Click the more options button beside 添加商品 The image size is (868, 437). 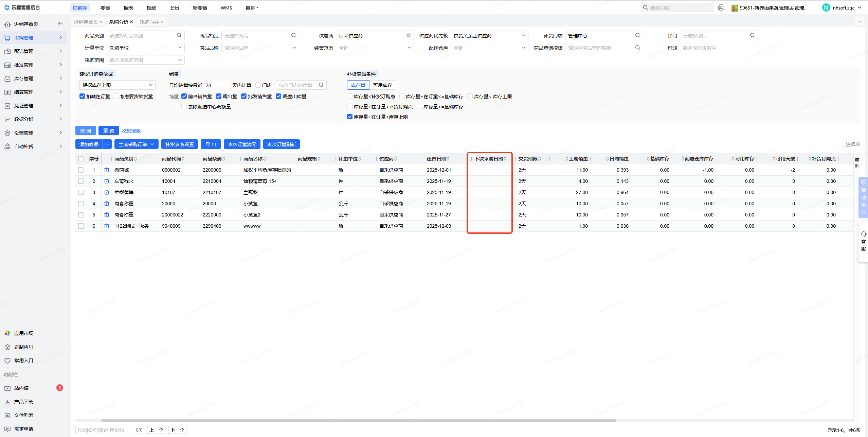107,144
